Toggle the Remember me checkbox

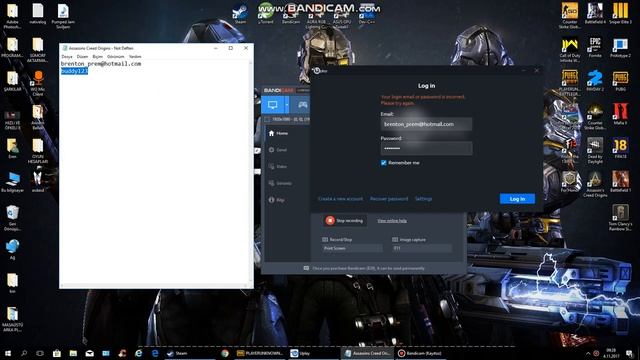(384, 163)
